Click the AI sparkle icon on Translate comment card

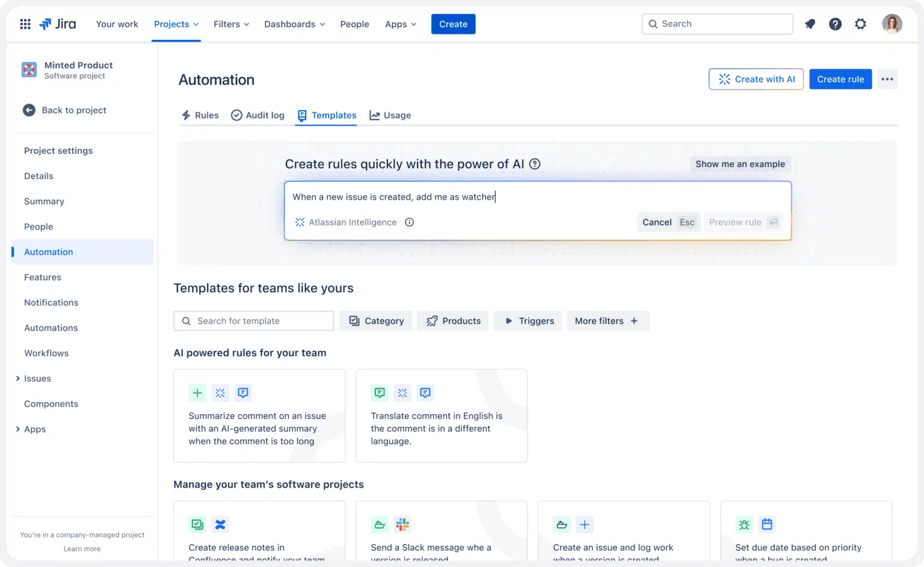point(402,393)
